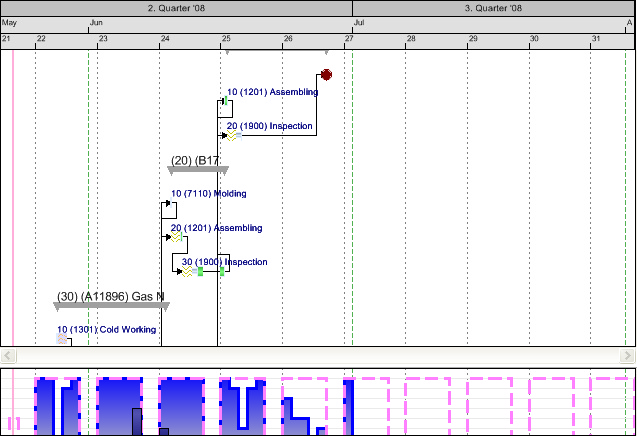This screenshot has height=436, width=637.
Task: Click the Jul month header cell
Action: click(492, 22)
